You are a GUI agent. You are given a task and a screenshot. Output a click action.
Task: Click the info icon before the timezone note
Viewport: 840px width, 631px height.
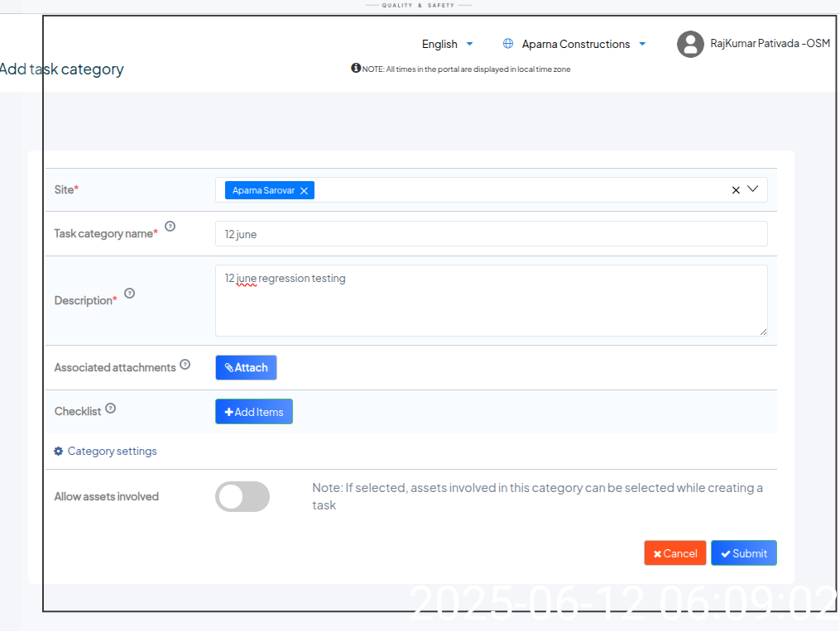(356, 68)
